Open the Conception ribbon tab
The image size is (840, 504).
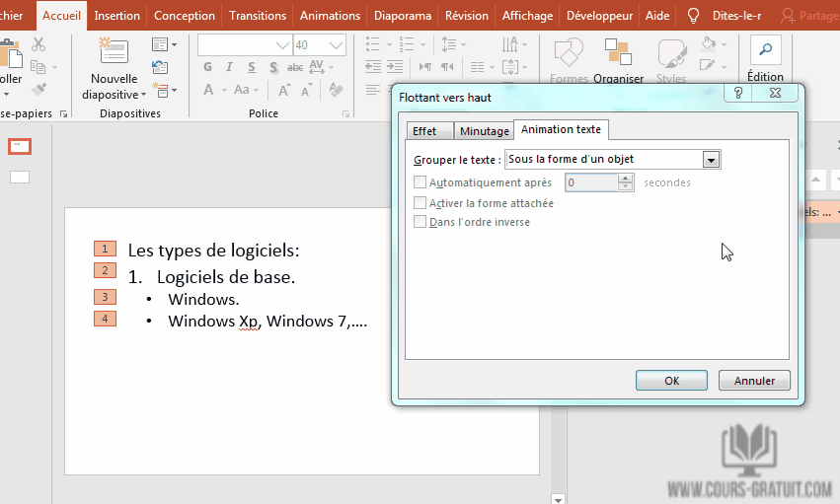(x=185, y=16)
